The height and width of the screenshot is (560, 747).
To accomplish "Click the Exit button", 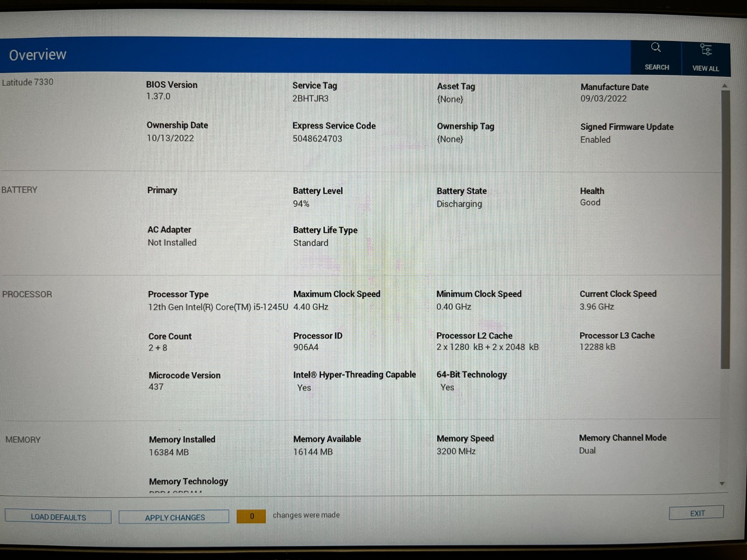I will pos(697,513).
